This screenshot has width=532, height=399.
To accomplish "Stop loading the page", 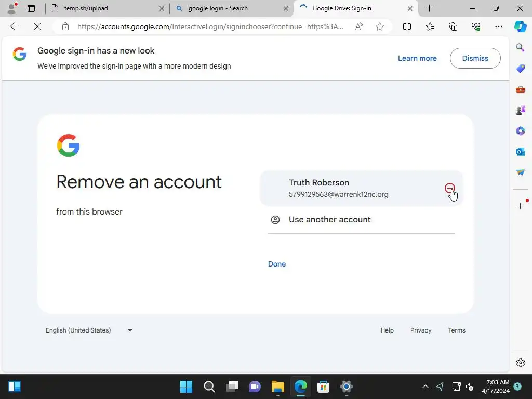I will tap(37, 26).
